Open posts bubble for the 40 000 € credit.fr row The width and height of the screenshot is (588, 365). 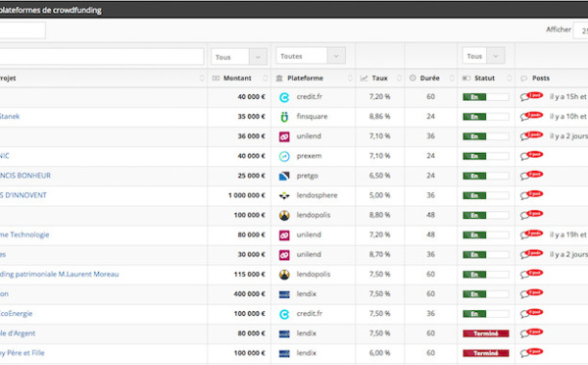click(x=531, y=96)
